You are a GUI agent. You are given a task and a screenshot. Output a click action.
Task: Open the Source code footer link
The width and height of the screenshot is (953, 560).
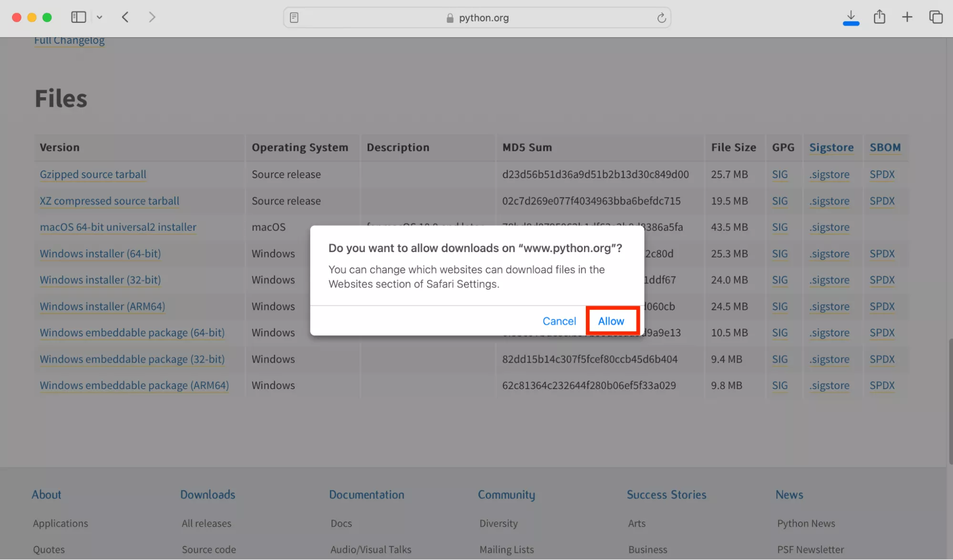(209, 550)
